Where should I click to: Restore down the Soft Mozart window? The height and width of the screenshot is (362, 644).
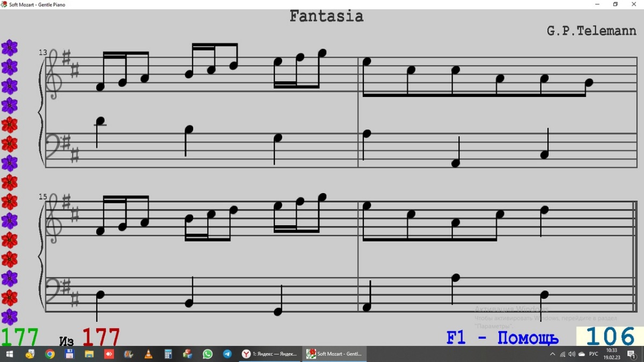pos(615,4)
